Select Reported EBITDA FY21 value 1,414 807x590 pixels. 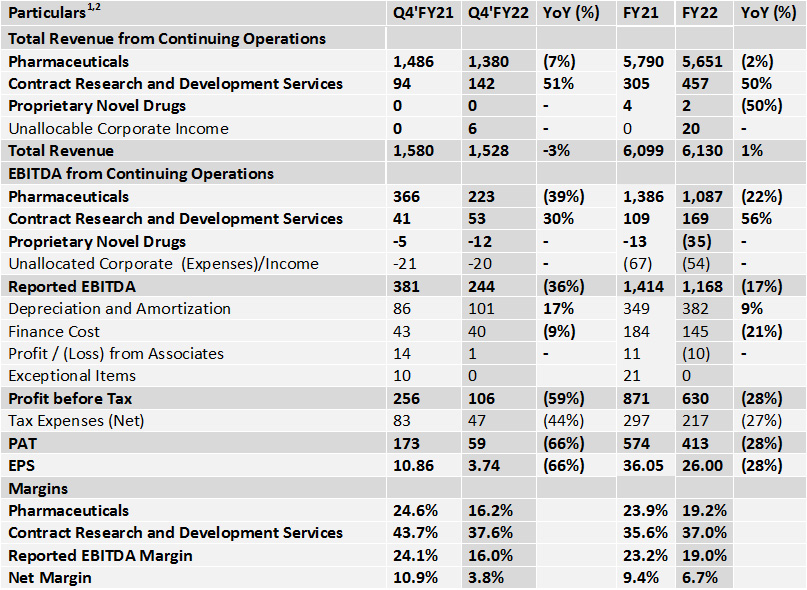[643, 287]
